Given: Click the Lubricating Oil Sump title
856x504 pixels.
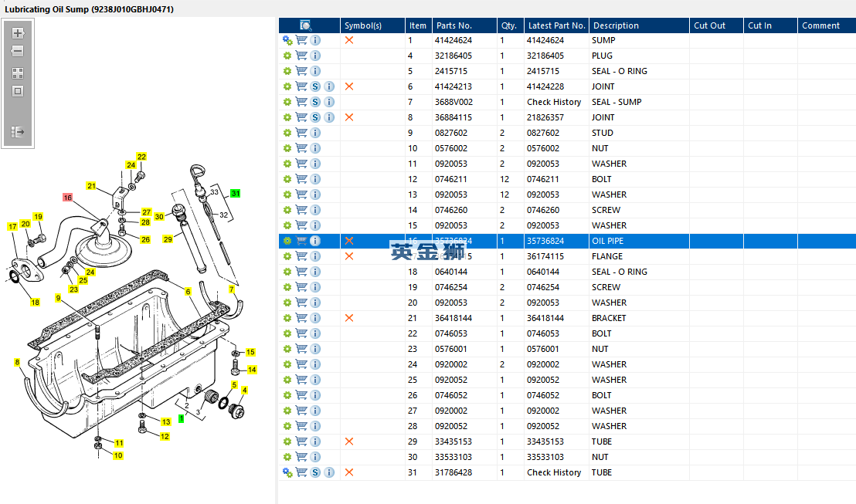Looking at the screenshot, I should pos(89,9).
